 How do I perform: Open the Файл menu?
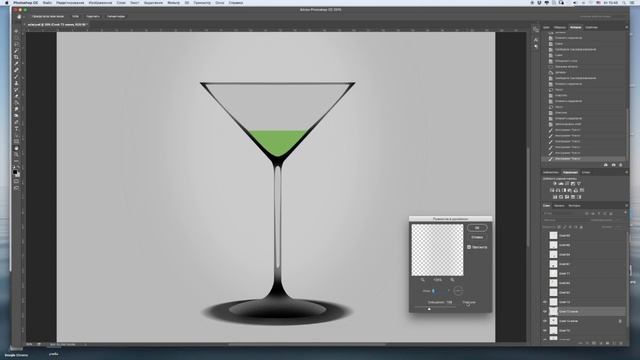(x=47, y=3)
